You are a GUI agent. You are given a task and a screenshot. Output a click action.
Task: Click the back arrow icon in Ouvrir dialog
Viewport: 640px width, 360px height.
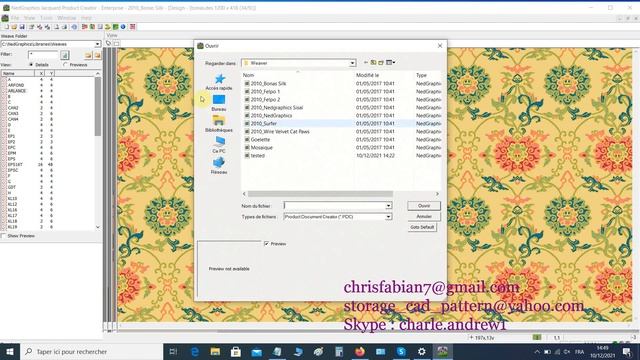365,62
